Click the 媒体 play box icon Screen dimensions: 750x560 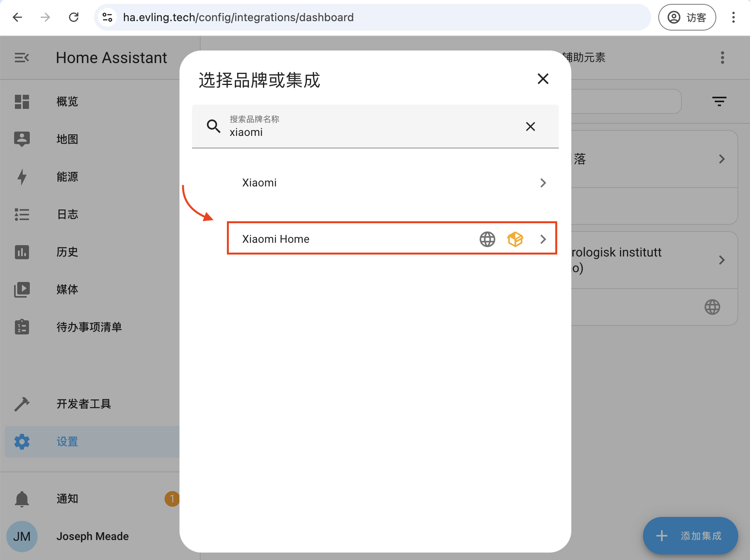coord(22,289)
